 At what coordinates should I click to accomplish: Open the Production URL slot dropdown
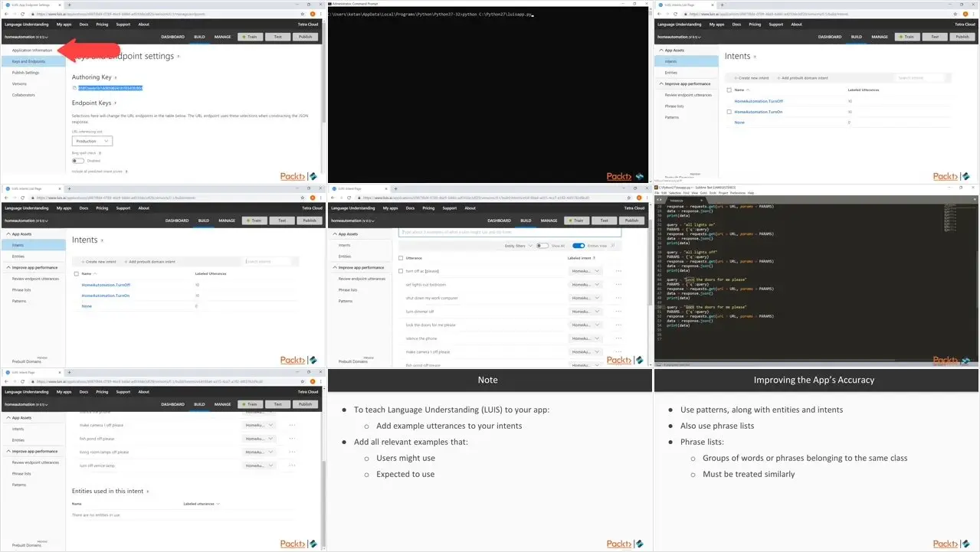pos(92,141)
